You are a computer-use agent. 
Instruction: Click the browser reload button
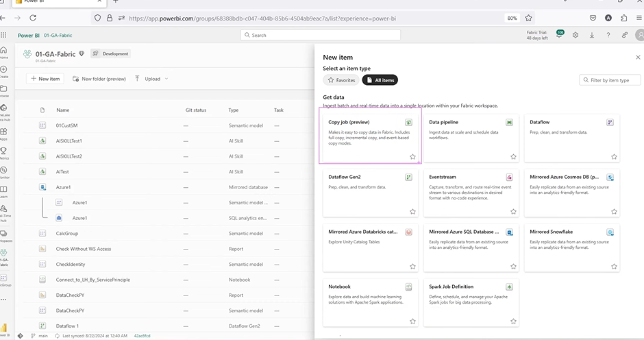tap(33, 18)
